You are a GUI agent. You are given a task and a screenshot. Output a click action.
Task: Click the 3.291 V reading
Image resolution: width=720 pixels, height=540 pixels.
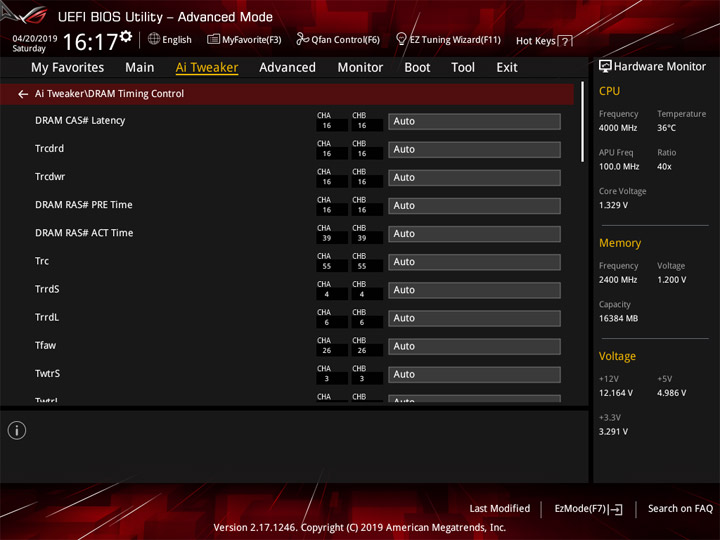click(613, 432)
